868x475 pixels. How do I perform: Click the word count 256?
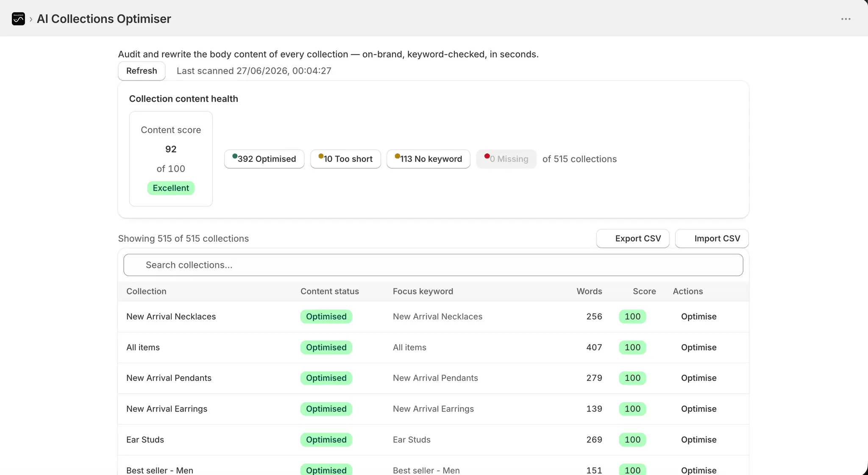[594, 317]
